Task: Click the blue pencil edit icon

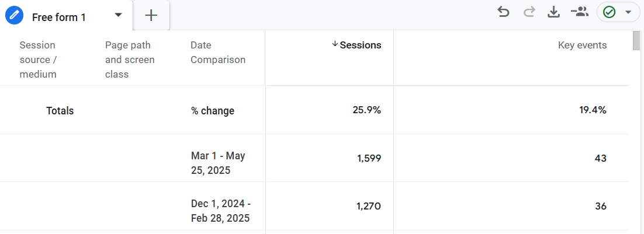Action: click(15, 15)
